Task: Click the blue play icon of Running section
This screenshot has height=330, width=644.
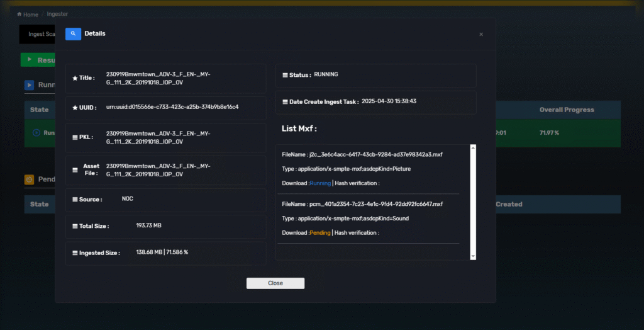Action: click(x=30, y=84)
